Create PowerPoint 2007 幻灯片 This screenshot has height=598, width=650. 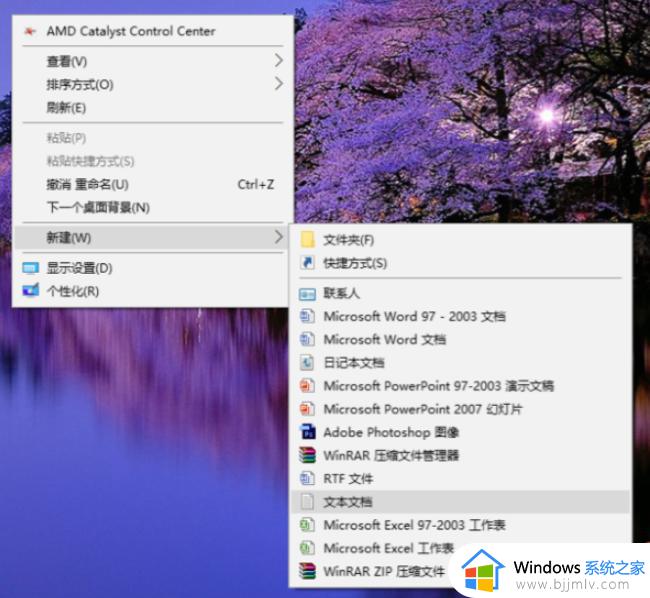click(461, 409)
